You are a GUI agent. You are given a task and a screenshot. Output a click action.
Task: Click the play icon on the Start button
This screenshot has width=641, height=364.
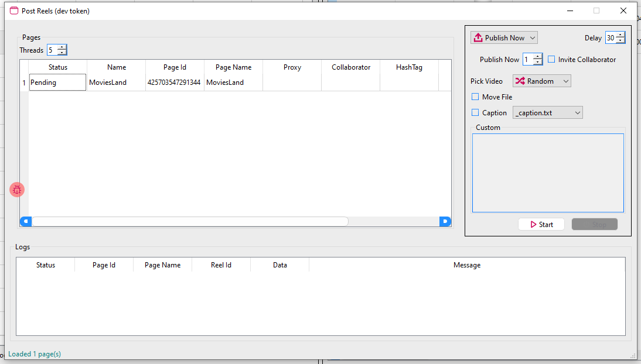coord(533,224)
